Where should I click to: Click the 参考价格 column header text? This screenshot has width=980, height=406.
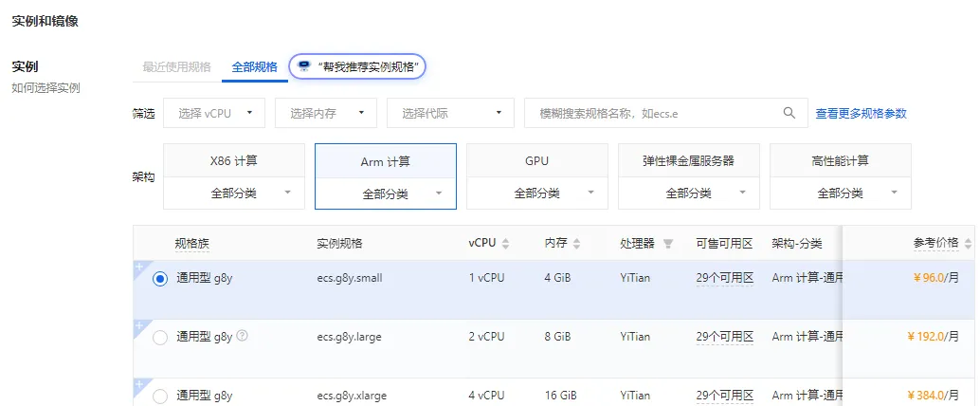[x=935, y=244]
